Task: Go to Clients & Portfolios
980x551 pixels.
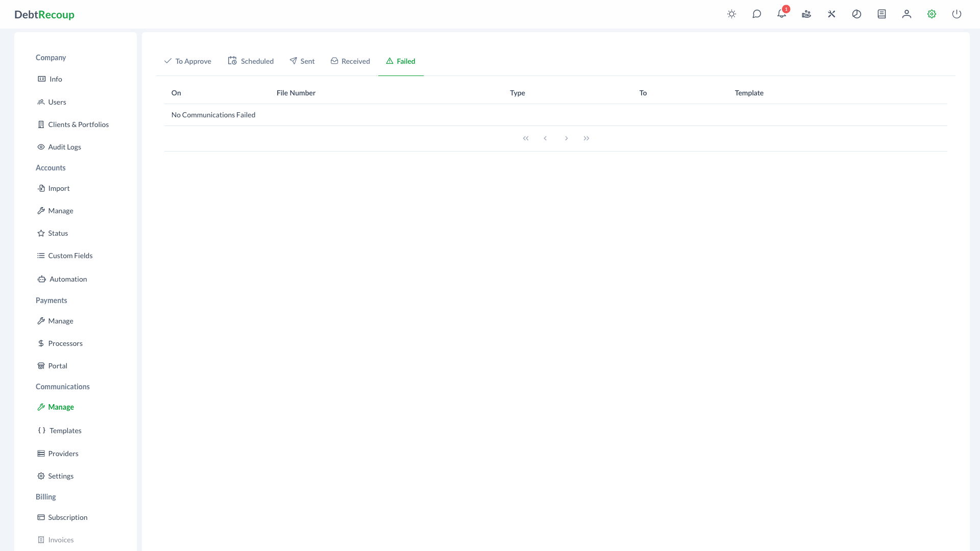Action: [78, 124]
